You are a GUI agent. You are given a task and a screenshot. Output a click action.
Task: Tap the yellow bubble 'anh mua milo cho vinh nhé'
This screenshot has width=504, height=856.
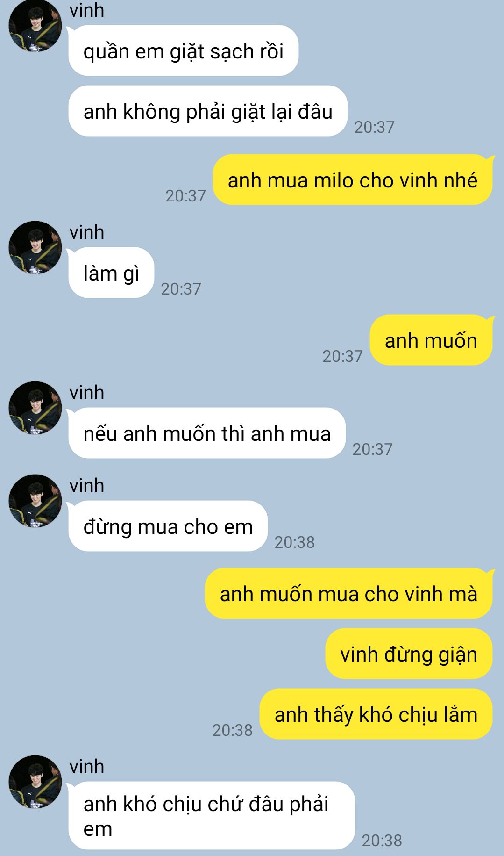coord(353,180)
